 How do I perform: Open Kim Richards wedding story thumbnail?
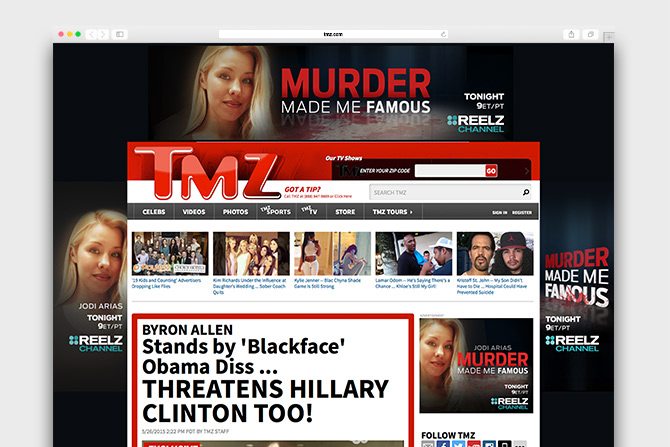point(251,253)
